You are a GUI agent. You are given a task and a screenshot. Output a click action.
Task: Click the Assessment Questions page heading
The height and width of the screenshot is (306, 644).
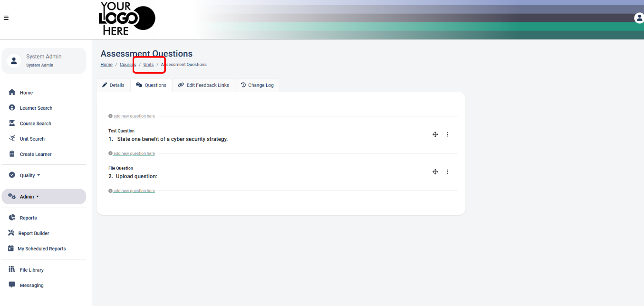pyautogui.click(x=146, y=54)
